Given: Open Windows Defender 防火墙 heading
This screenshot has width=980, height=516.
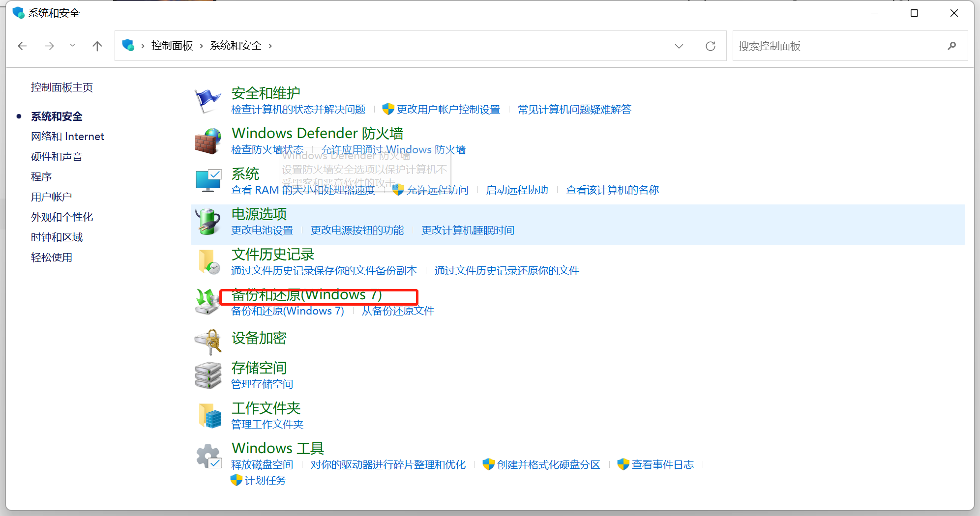Looking at the screenshot, I should coord(318,133).
